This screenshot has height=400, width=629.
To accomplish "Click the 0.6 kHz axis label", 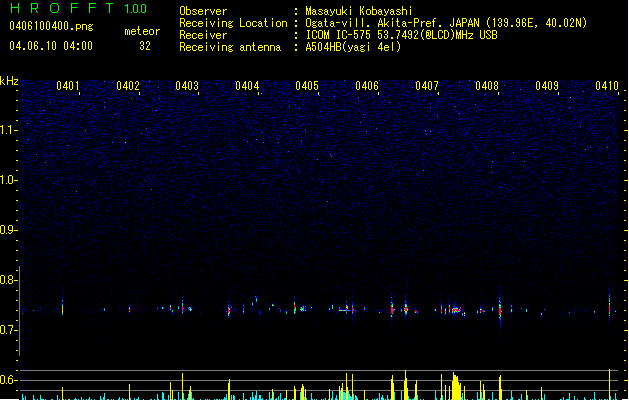I will point(9,380).
